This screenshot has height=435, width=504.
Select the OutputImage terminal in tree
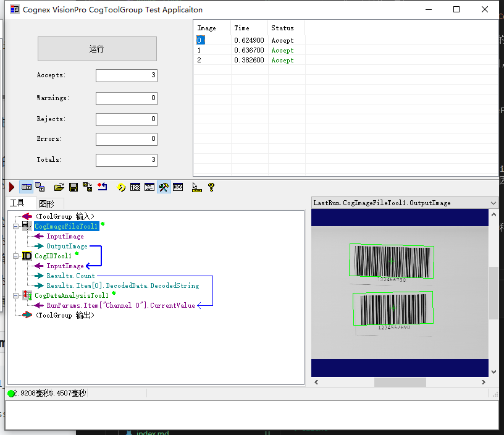67,247
